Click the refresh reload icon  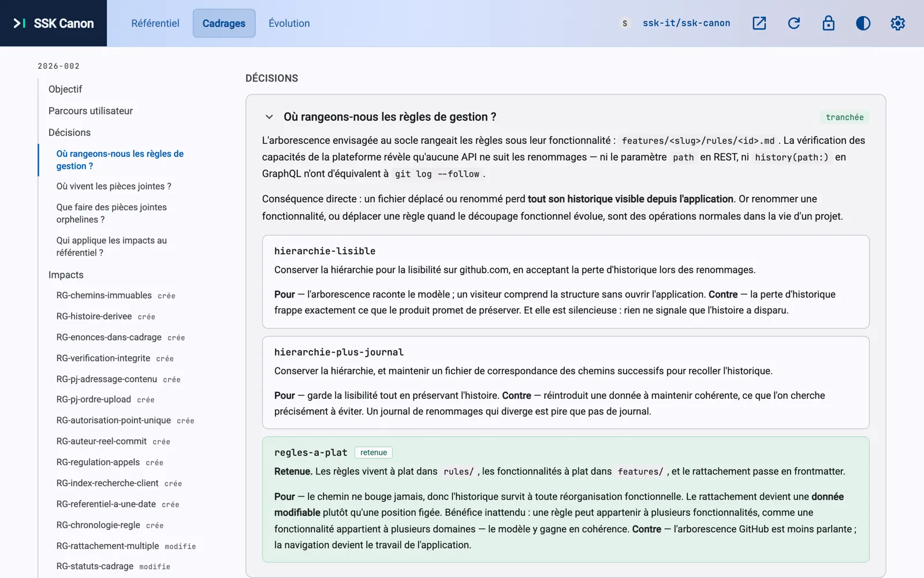(x=793, y=23)
